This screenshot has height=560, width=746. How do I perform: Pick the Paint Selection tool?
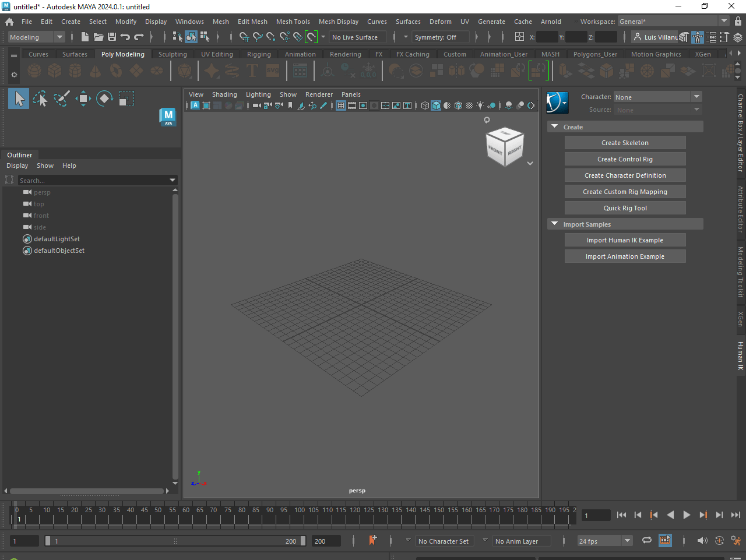[62, 99]
